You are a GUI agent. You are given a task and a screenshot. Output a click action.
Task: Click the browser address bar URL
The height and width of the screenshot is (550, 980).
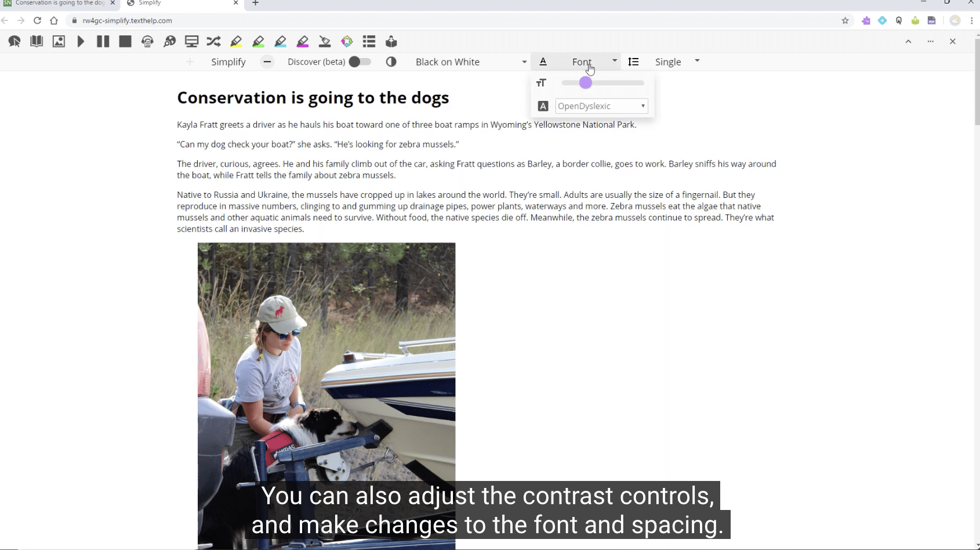click(x=128, y=20)
